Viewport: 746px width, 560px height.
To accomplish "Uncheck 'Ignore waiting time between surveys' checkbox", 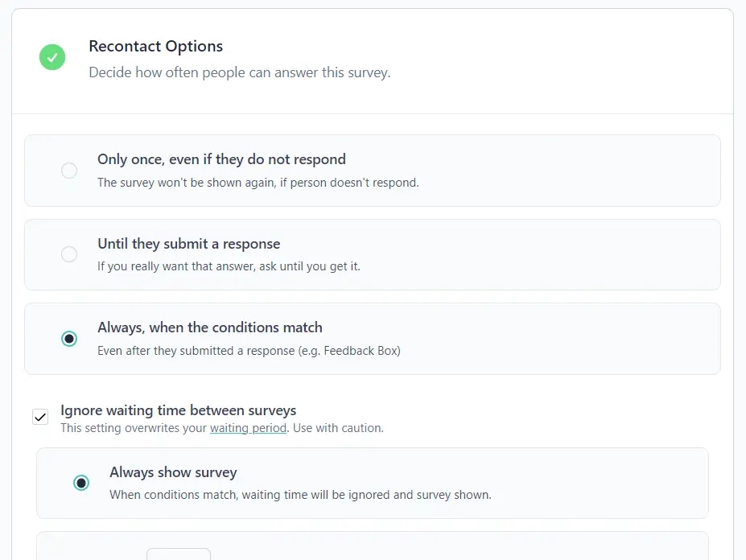I will pos(40,417).
